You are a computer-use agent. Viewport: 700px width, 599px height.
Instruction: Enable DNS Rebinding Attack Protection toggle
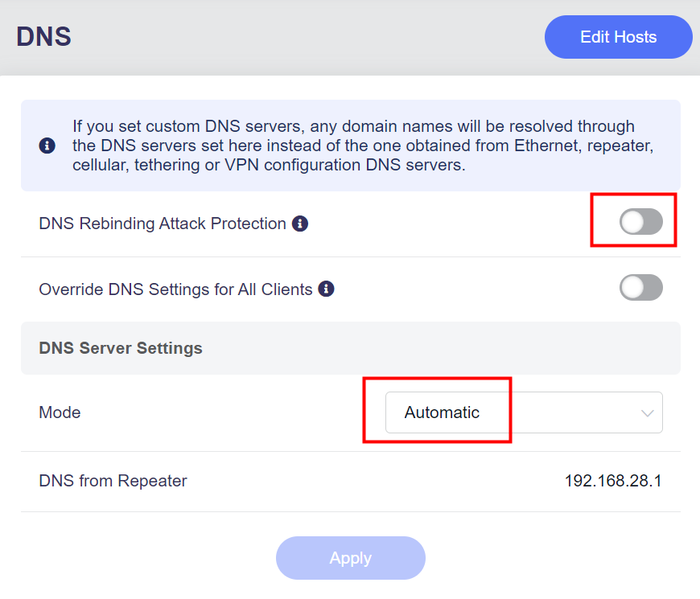tap(640, 222)
